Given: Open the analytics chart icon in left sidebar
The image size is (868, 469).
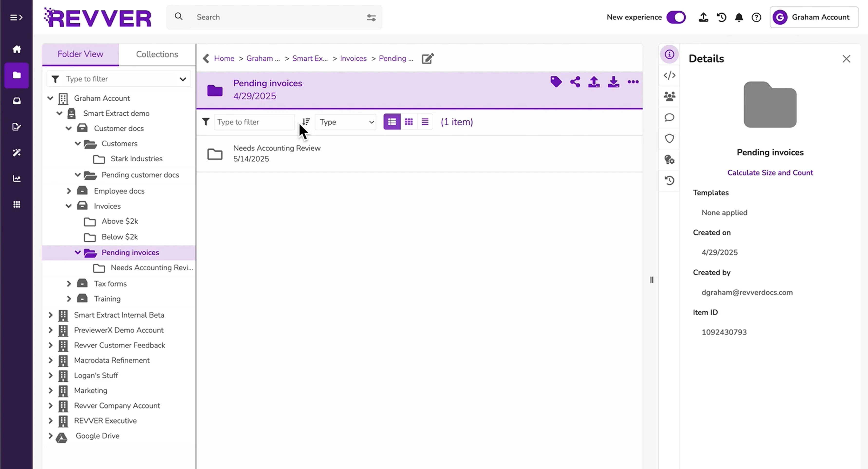Looking at the screenshot, I should 17,179.
